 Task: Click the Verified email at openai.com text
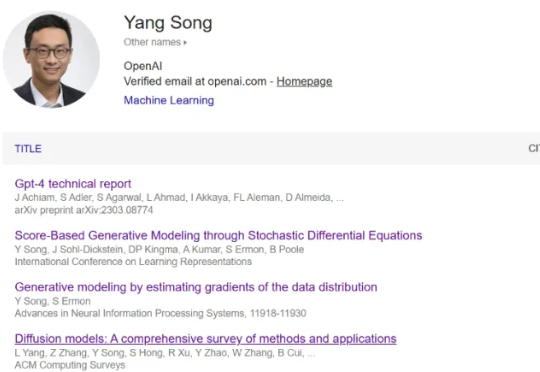pyautogui.click(x=195, y=82)
